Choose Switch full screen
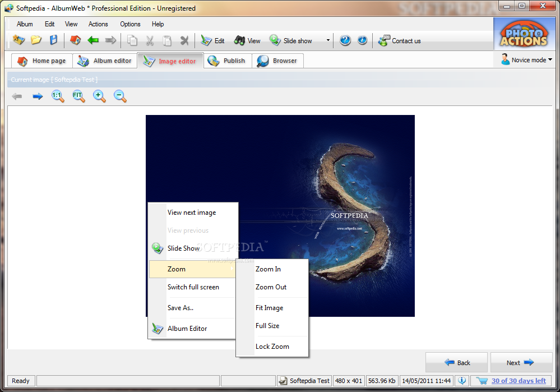Image resolution: width=560 pixels, height=392 pixels. point(193,287)
